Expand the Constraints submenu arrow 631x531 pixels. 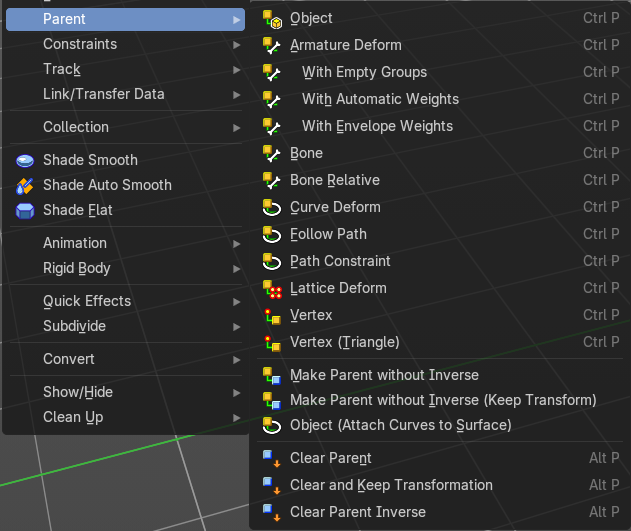coord(237,45)
